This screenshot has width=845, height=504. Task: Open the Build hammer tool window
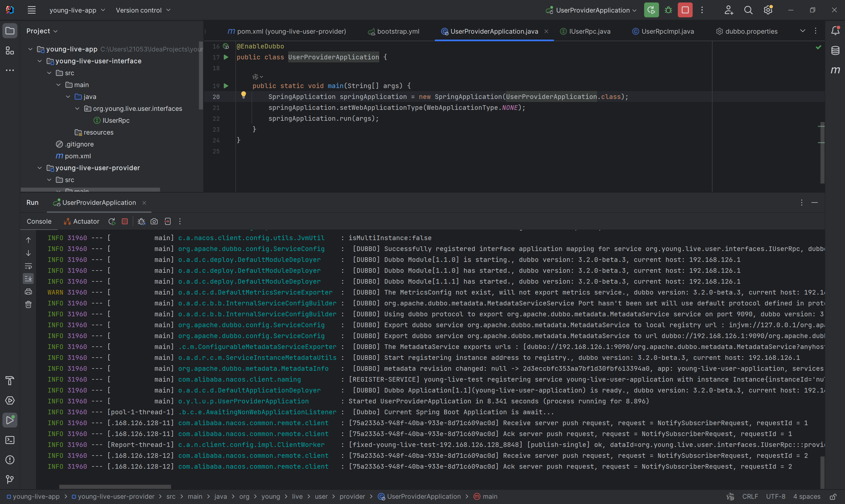tap(10, 381)
